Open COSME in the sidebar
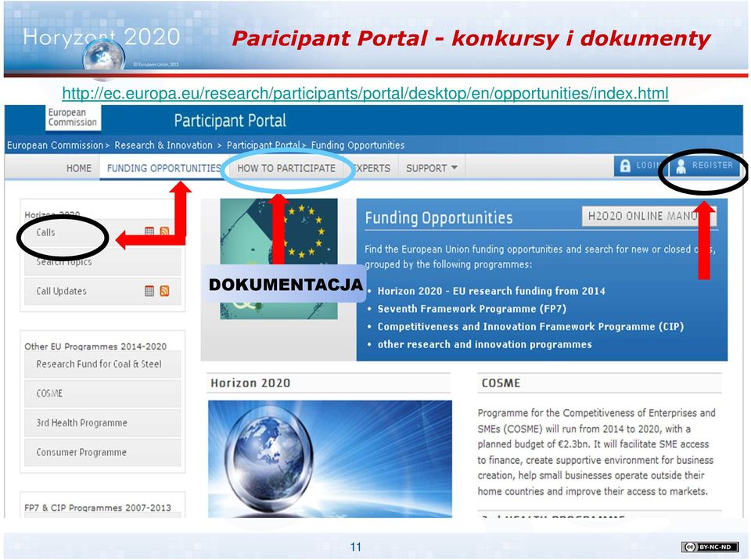 click(102, 393)
